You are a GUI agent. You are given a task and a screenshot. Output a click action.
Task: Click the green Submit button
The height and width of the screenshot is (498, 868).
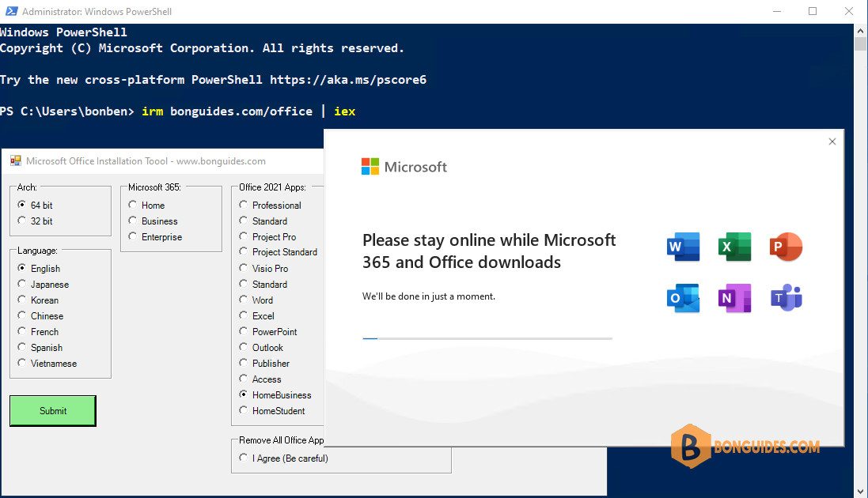52,410
